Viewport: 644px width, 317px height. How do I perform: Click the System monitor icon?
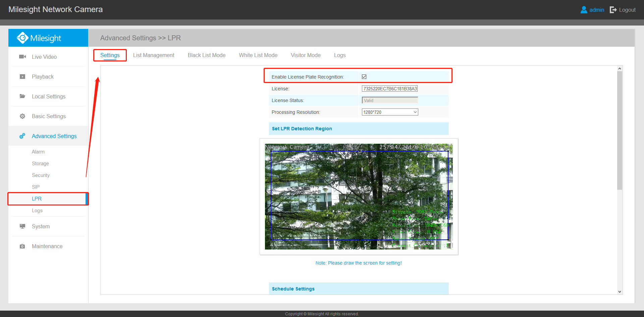[22, 226]
